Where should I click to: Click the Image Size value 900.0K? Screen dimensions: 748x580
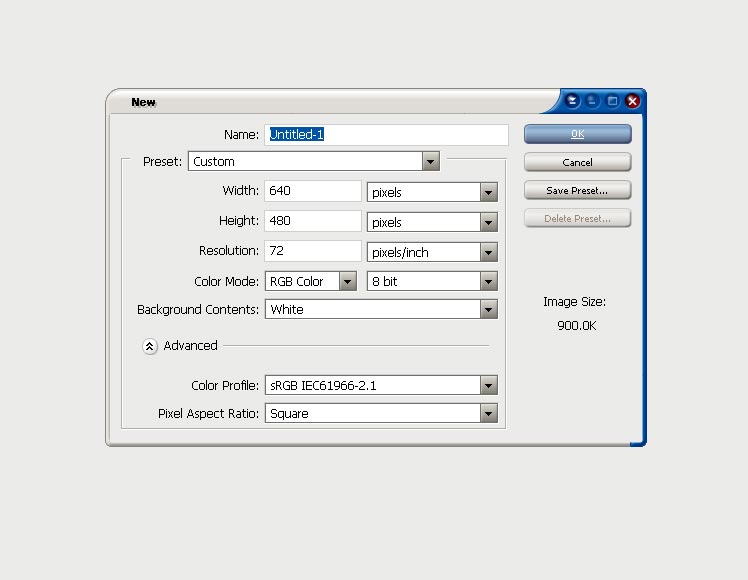click(576, 326)
